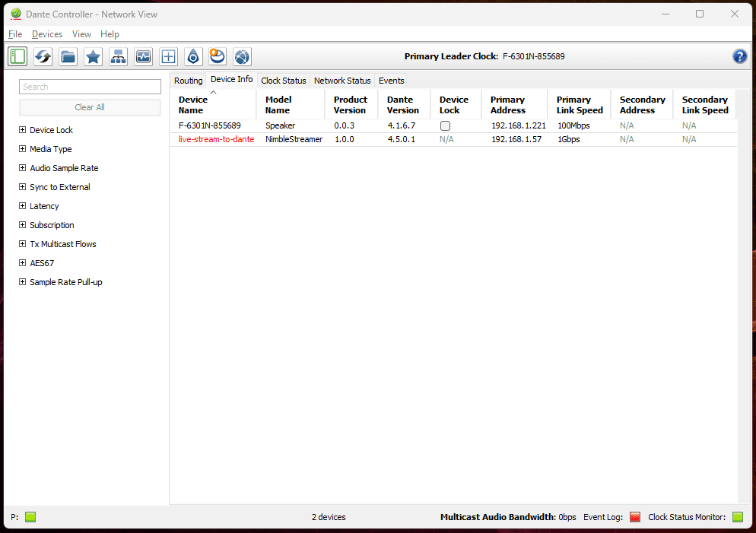Open the File menu
The image size is (756, 533).
(15, 34)
